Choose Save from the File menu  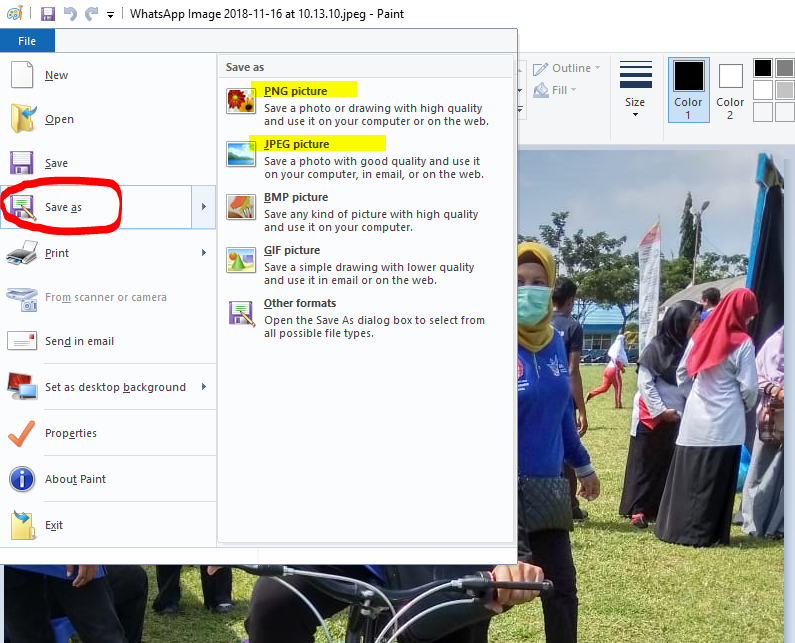tap(108, 163)
